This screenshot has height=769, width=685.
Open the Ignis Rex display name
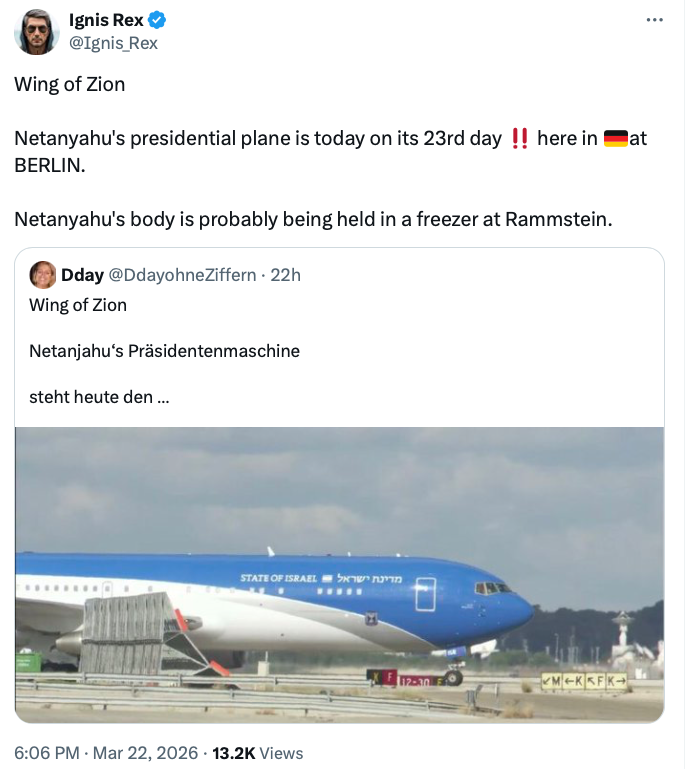point(106,21)
